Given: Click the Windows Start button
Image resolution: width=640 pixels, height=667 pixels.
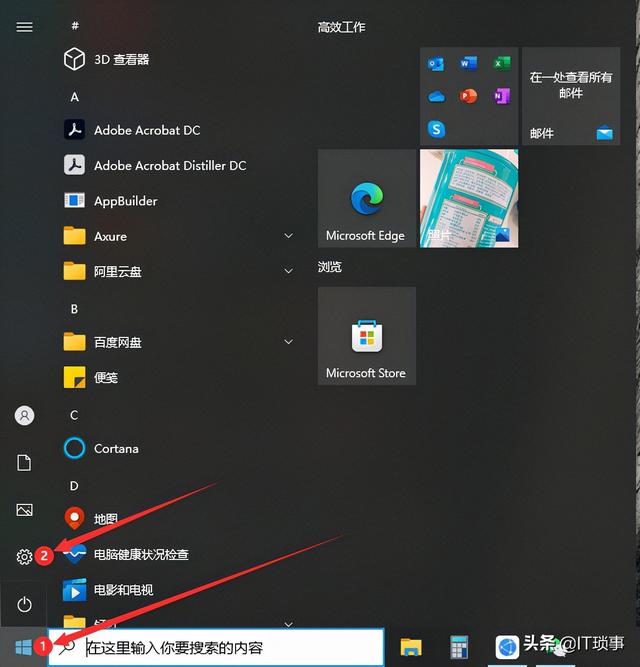Looking at the screenshot, I should pos(23,647).
